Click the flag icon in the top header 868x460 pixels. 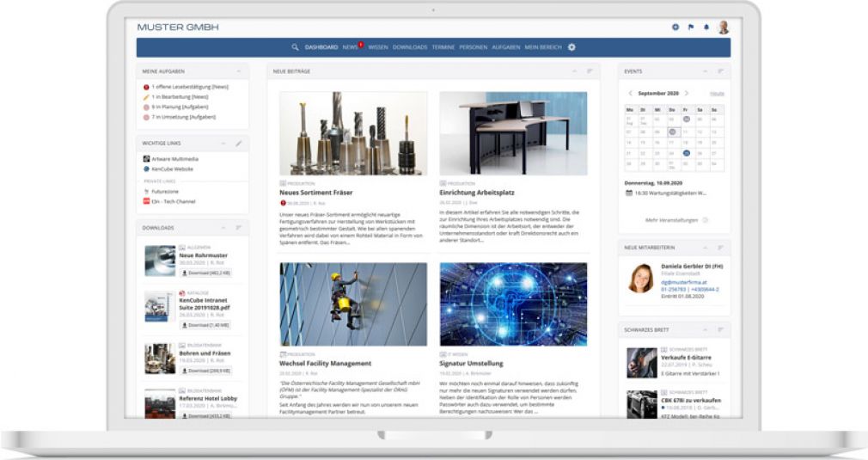tap(691, 28)
